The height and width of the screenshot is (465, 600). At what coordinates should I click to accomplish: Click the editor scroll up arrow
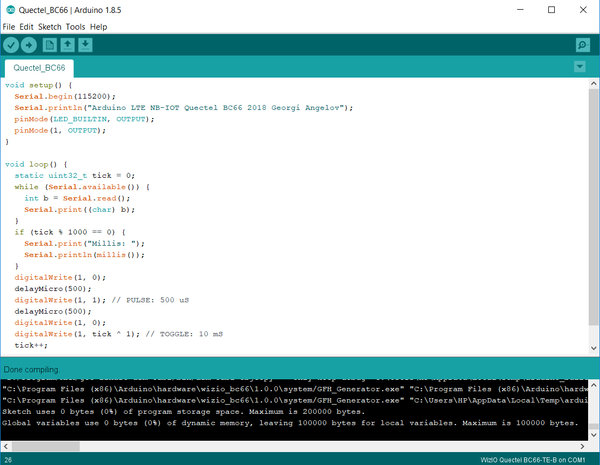click(593, 83)
